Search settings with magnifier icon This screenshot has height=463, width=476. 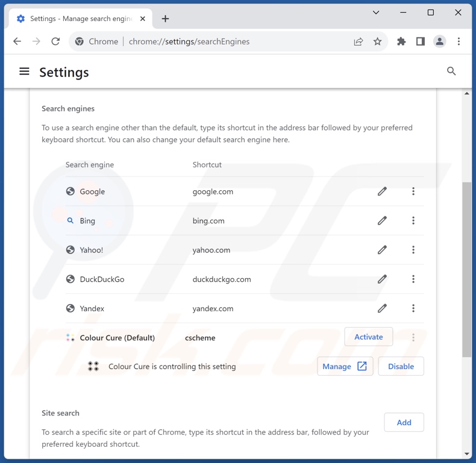coord(451,71)
